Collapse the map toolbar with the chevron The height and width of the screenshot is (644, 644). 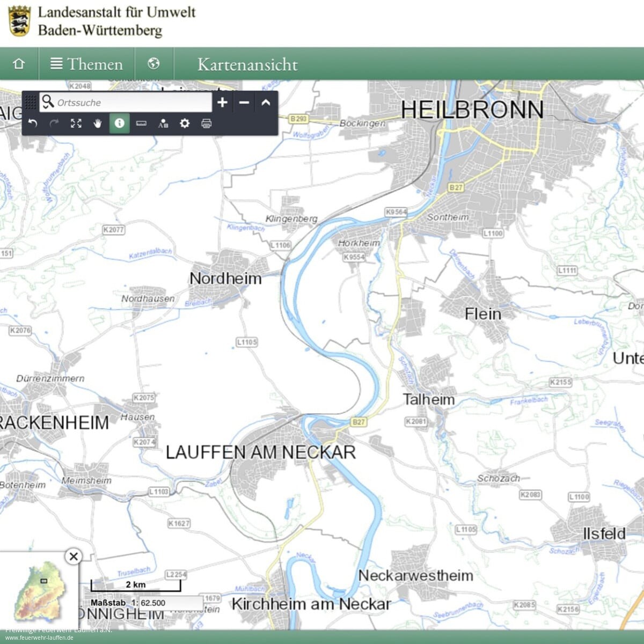(266, 102)
